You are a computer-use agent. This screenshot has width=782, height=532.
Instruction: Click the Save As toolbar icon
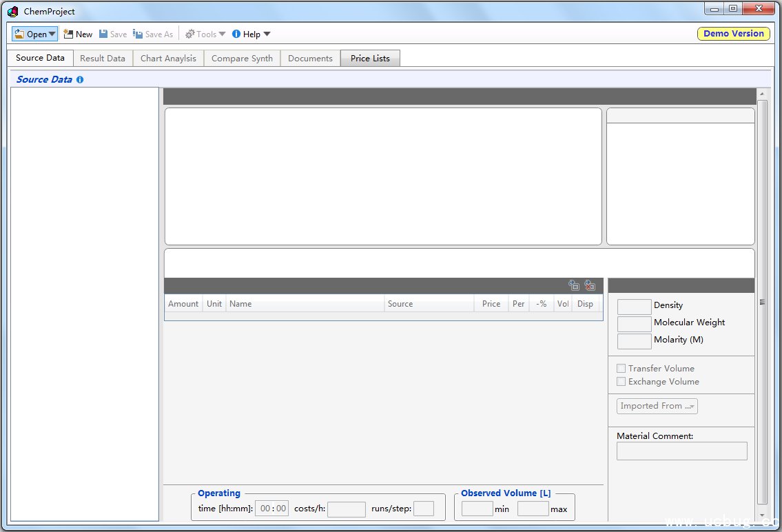(x=138, y=34)
